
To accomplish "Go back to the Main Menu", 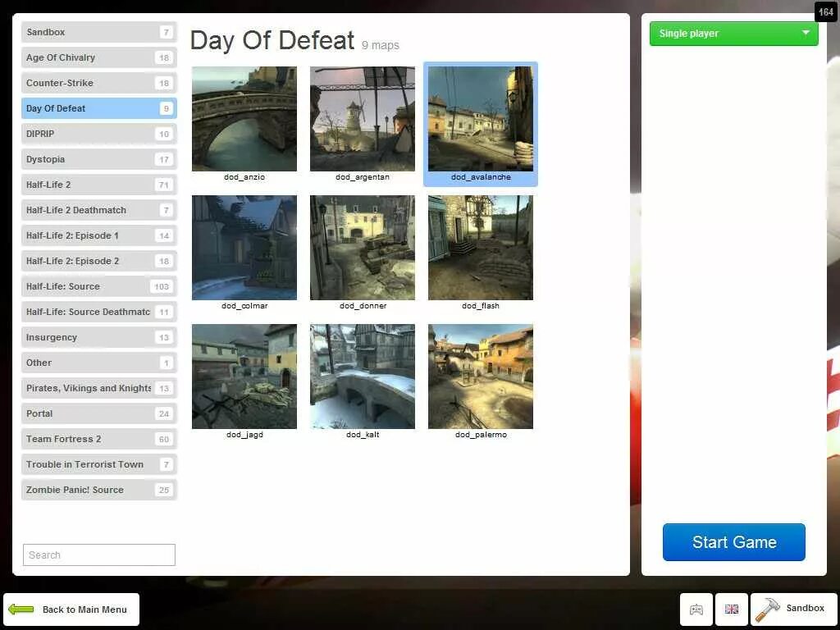I will [71, 609].
